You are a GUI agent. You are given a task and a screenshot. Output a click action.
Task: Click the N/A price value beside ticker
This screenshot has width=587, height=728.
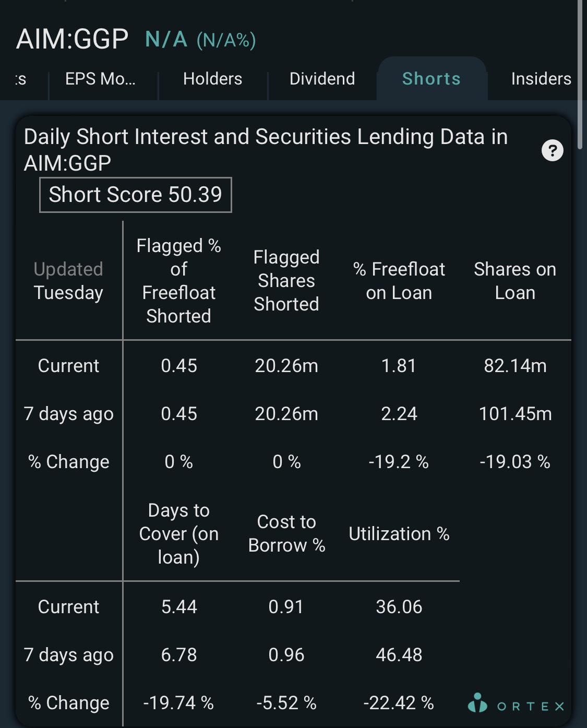166,39
